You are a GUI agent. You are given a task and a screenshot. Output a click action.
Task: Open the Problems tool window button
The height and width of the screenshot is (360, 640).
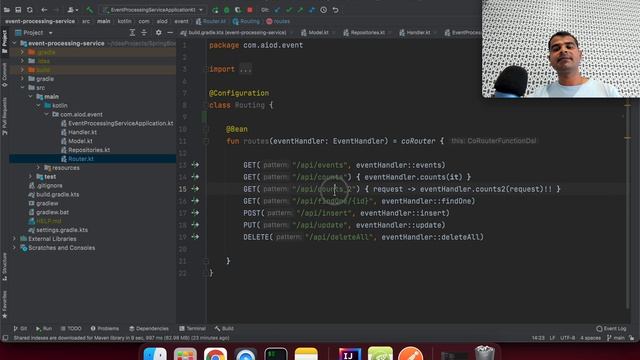click(x=105, y=329)
